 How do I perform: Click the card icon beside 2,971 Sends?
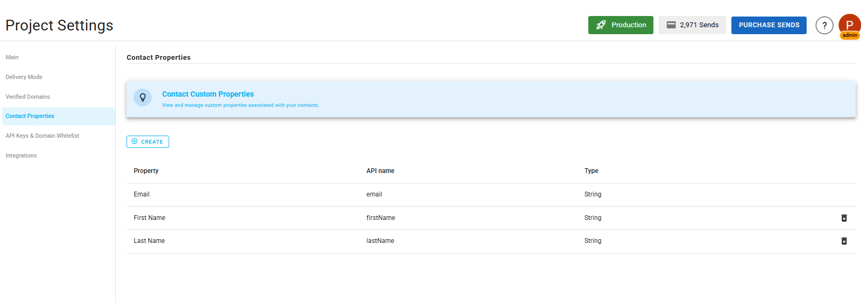tap(671, 25)
